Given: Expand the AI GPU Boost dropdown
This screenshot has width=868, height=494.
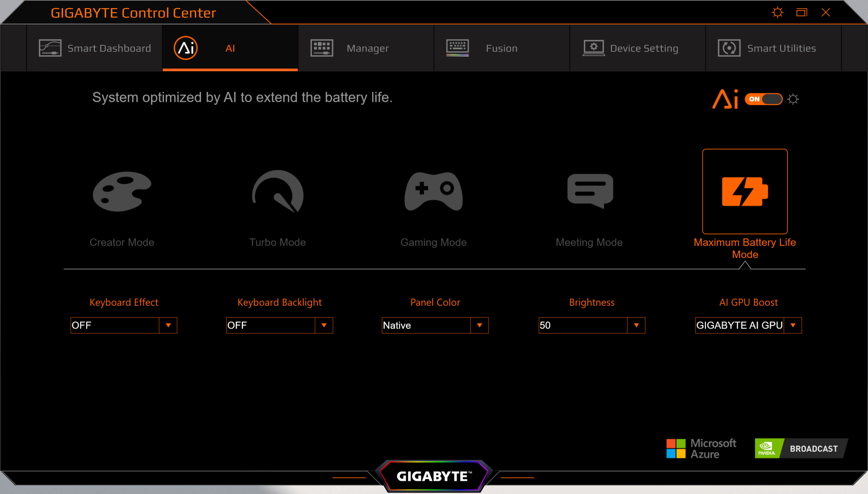Looking at the screenshot, I should click(x=793, y=325).
